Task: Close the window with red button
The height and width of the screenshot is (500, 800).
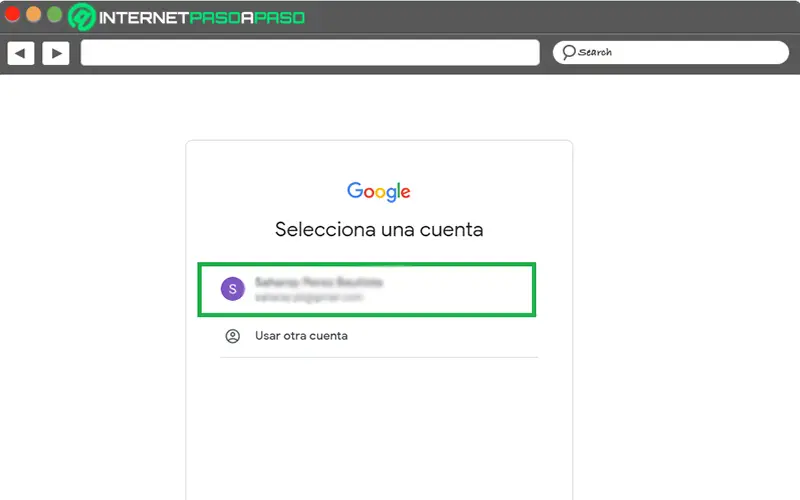Action: click(x=12, y=14)
